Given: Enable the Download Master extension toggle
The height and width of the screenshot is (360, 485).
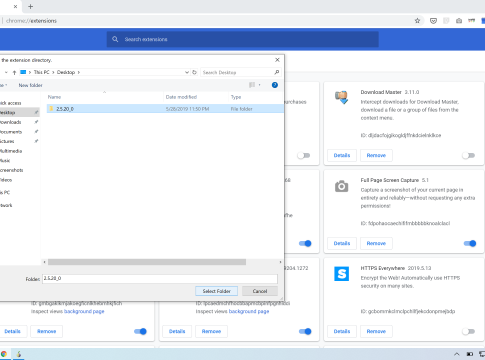Looking at the screenshot, I should coord(468,155).
